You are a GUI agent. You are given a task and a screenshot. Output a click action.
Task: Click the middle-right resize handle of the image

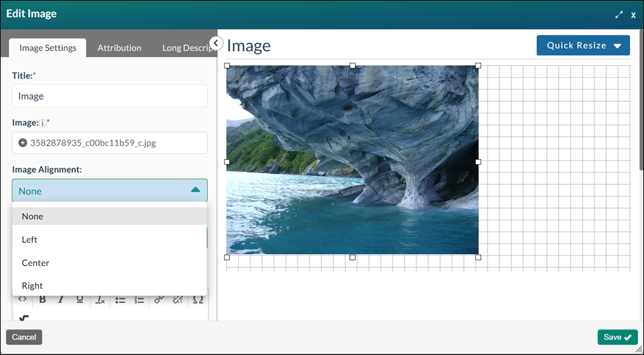[x=478, y=162]
